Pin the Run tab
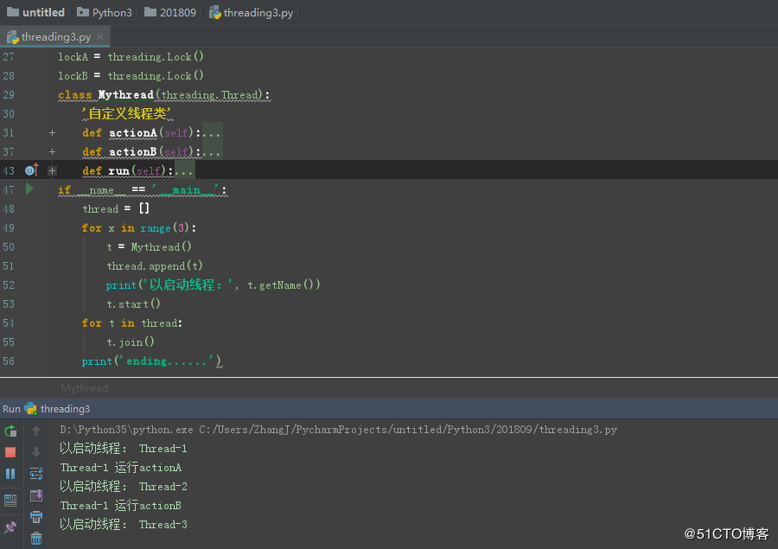This screenshot has width=778, height=549. click(10, 527)
